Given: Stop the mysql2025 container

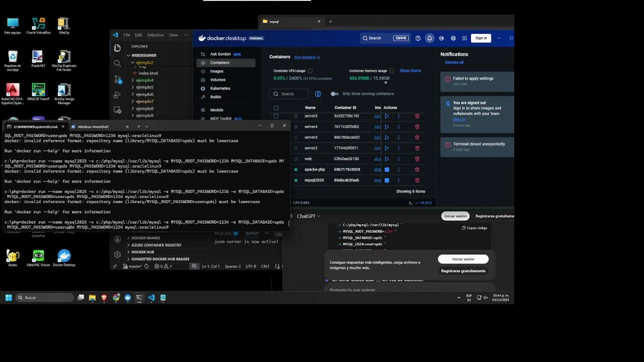Looking at the screenshot, I should click(x=387, y=180).
